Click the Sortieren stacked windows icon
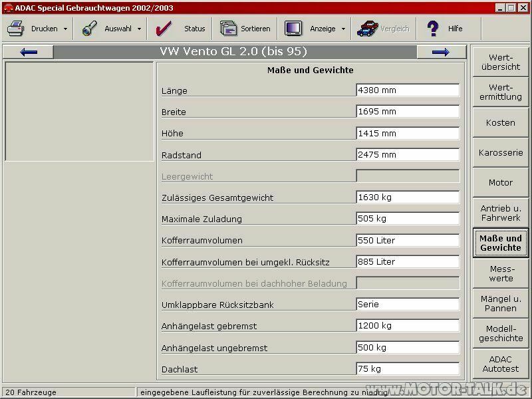Viewport: 532px width, 399px height. click(x=228, y=29)
